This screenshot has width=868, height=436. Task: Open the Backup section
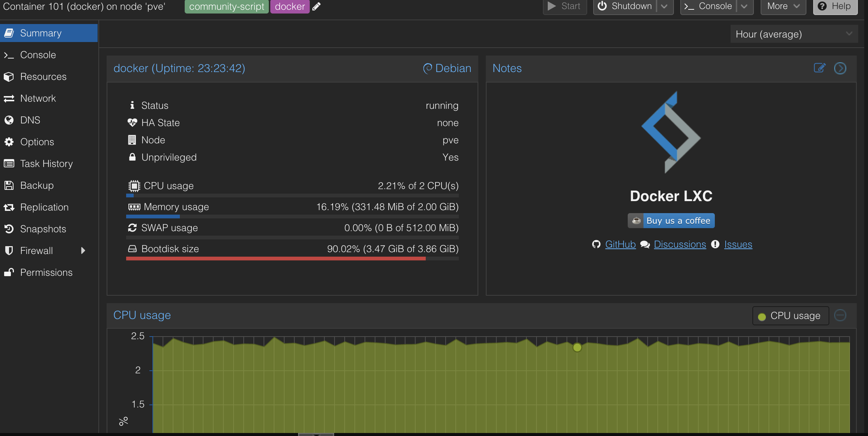[x=49, y=185]
